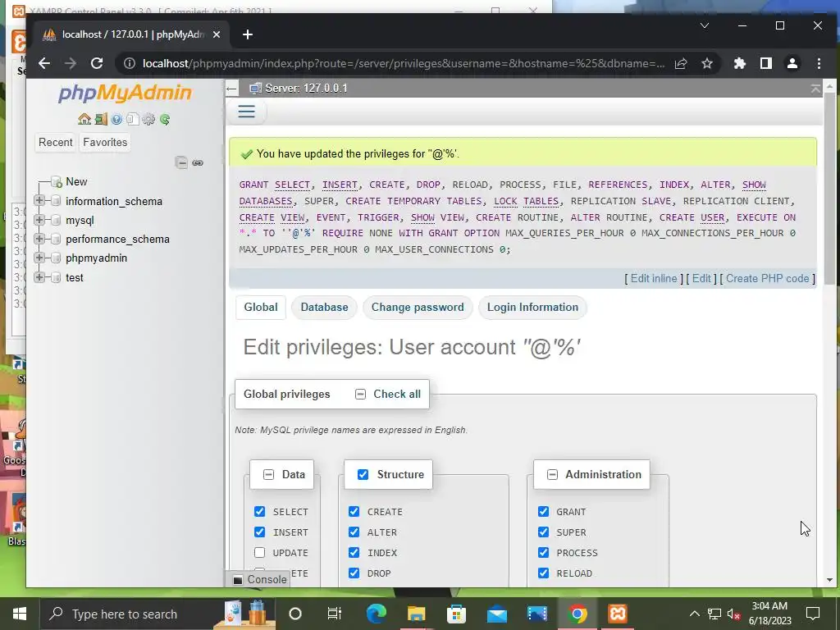Open navigation panel settings gear icon
This screenshot has height=630, width=840.
click(x=148, y=119)
